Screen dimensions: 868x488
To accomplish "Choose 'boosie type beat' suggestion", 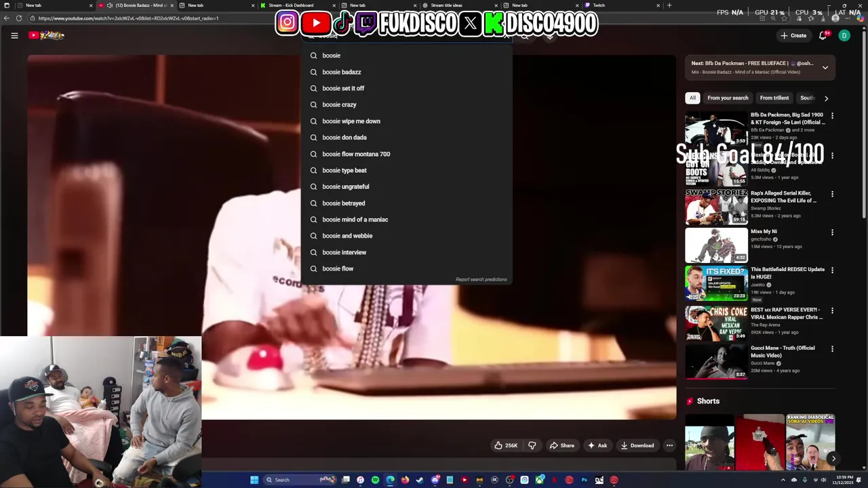I will [407, 170].
